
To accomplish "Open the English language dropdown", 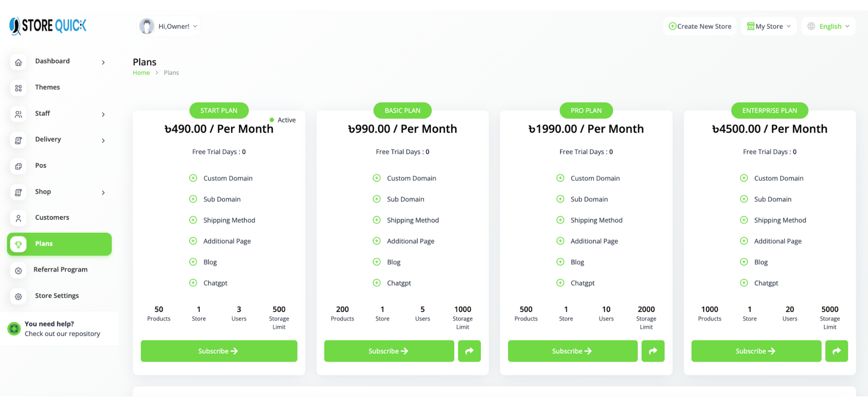I will 829,26.
